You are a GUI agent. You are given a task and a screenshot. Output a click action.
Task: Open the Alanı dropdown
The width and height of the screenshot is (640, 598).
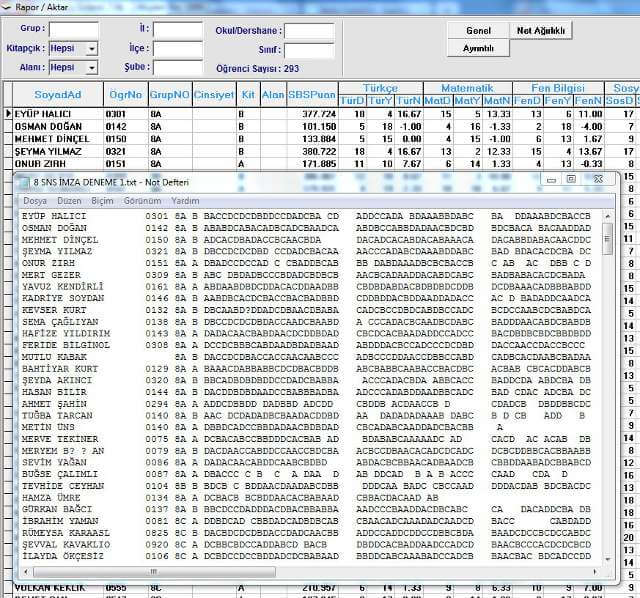[x=92, y=68]
